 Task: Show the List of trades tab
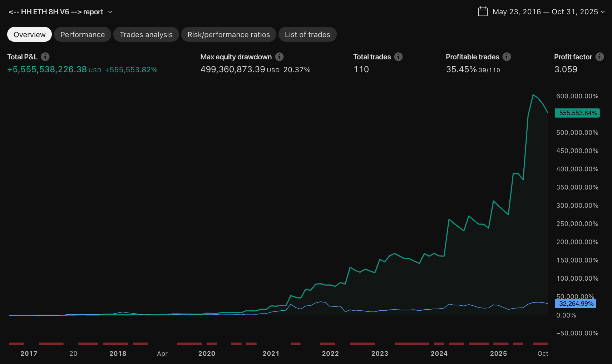[307, 35]
